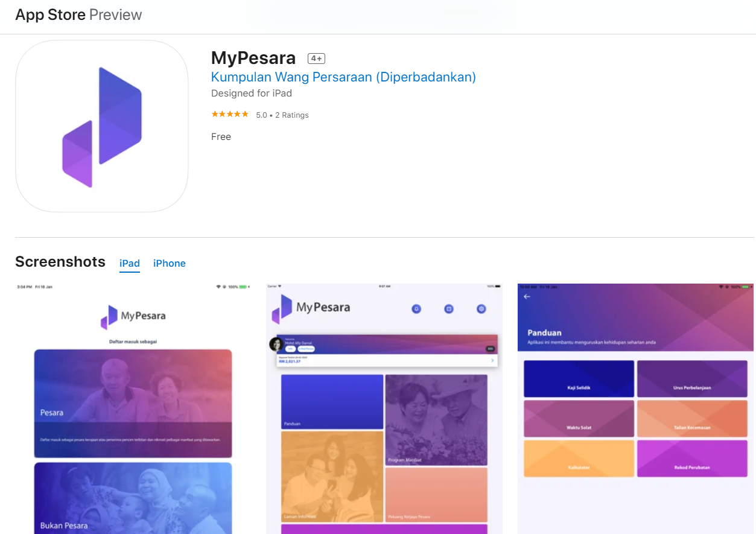Click the MyPesara app icon
Screen dimensions: 756x534
tap(102, 126)
